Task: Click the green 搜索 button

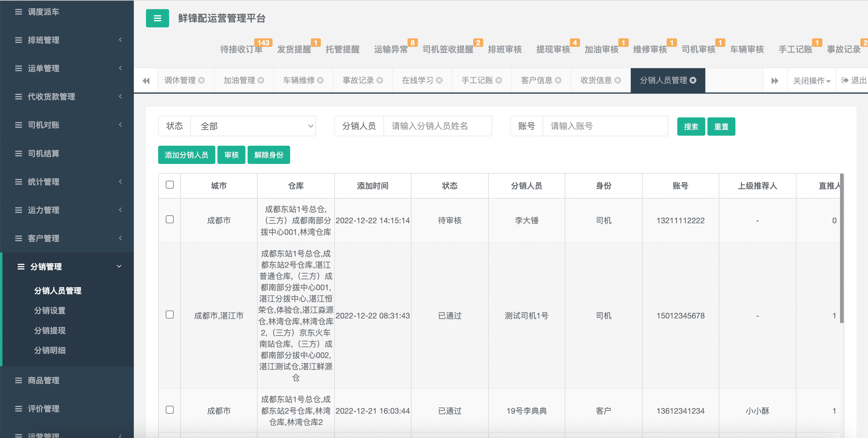Action: coord(691,126)
